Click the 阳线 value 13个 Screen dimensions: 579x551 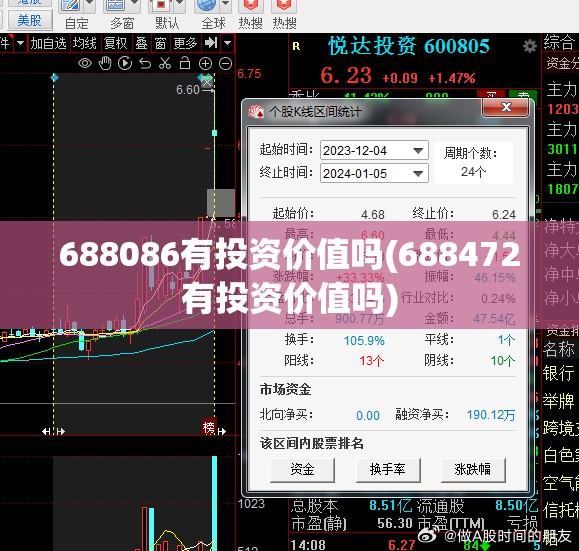(x=372, y=361)
